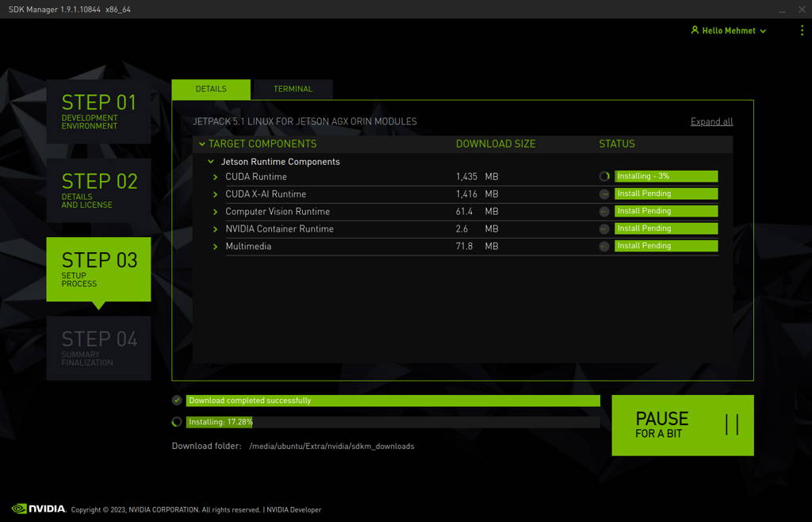This screenshot has height=522, width=812.
Task: Click the 2.6 MB download size
Action: click(x=477, y=229)
